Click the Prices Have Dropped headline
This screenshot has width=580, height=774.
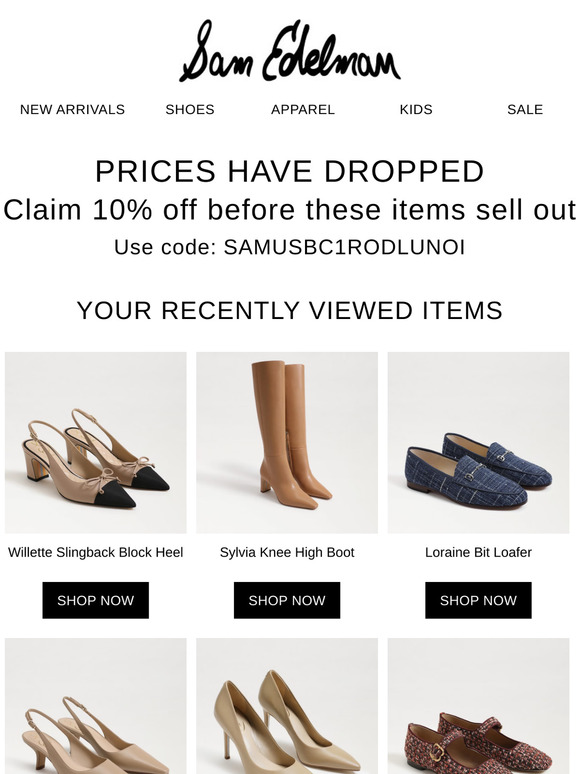coord(290,171)
